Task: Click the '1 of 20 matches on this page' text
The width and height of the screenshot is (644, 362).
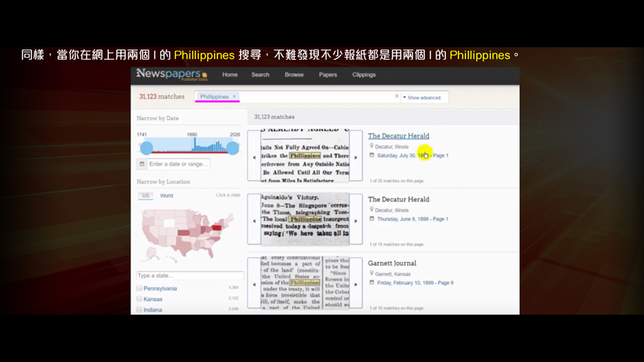Action: click(396, 180)
